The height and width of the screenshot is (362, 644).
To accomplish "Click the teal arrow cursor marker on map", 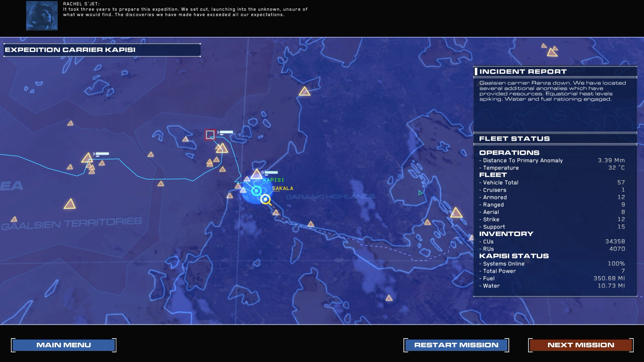I will click(420, 193).
